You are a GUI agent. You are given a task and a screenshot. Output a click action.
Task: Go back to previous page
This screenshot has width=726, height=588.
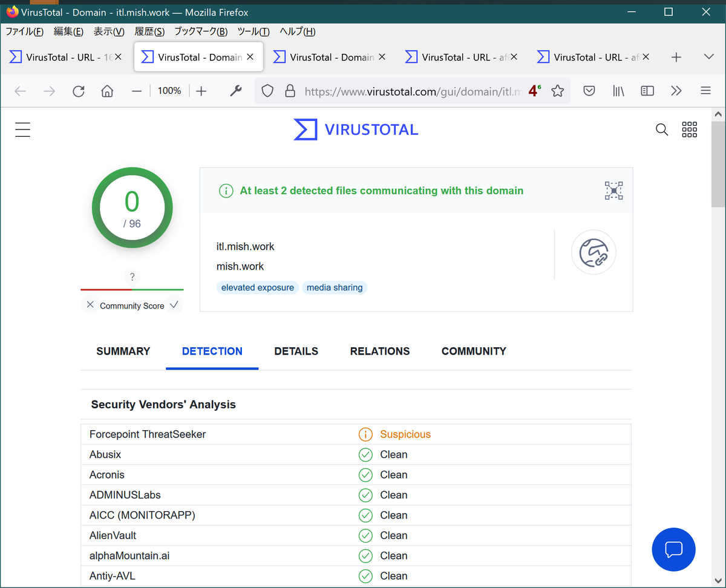tap(20, 91)
